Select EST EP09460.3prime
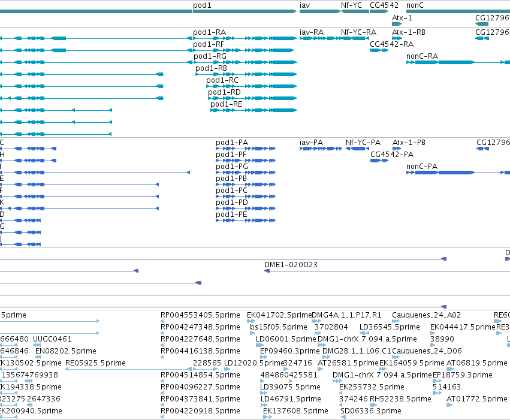This screenshot has height=420, width=510. tap(290, 352)
